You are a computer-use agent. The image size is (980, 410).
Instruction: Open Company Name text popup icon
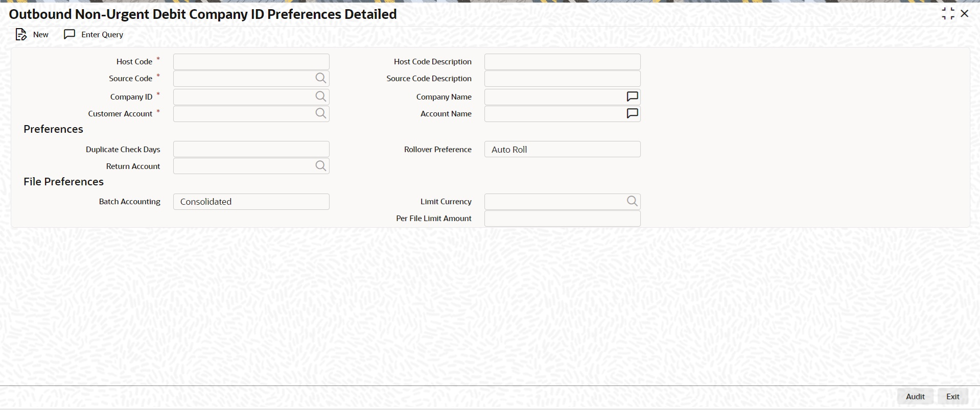click(x=632, y=97)
